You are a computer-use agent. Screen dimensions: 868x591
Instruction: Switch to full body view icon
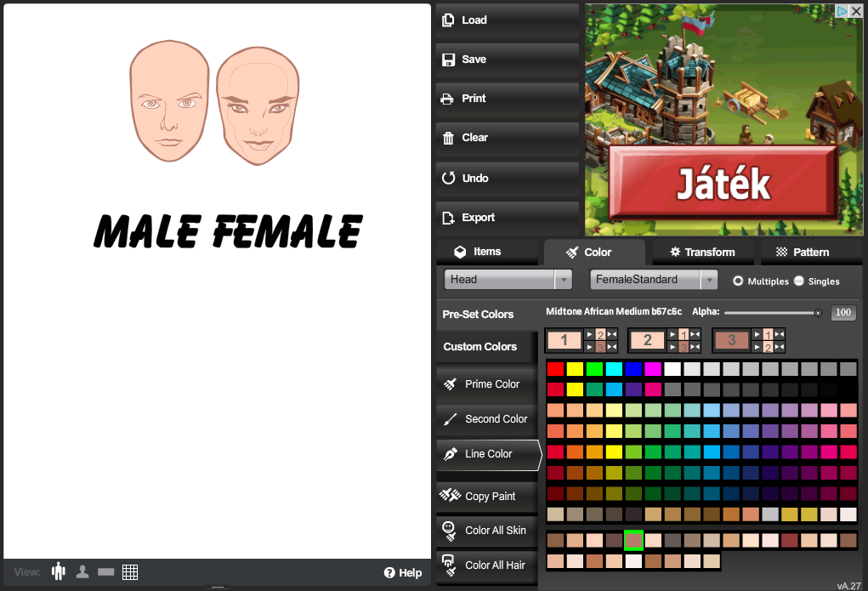click(x=58, y=572)
